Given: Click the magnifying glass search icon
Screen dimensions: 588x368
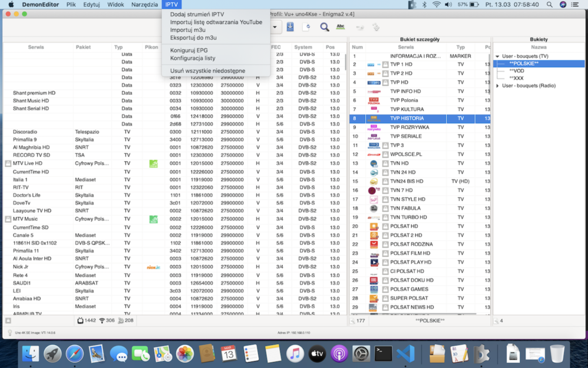Looking at the screenshot, I should pyautogui.click(x=324, y=26).
